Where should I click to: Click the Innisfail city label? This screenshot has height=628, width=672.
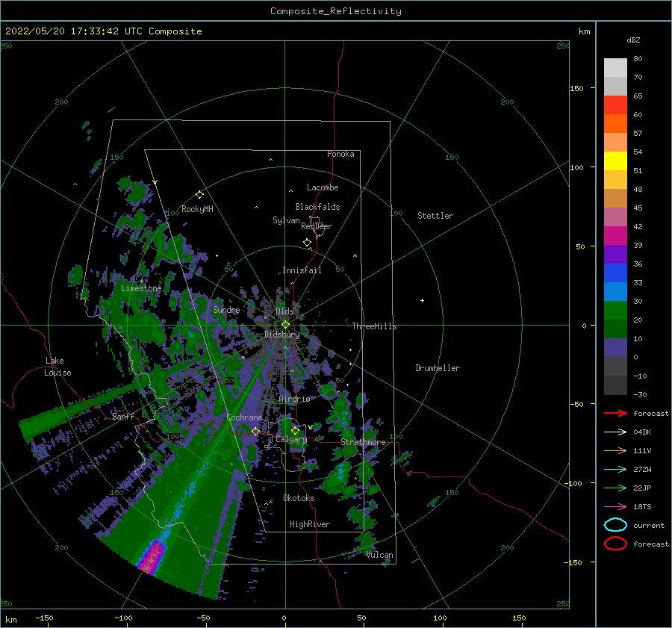coord(302,270)
